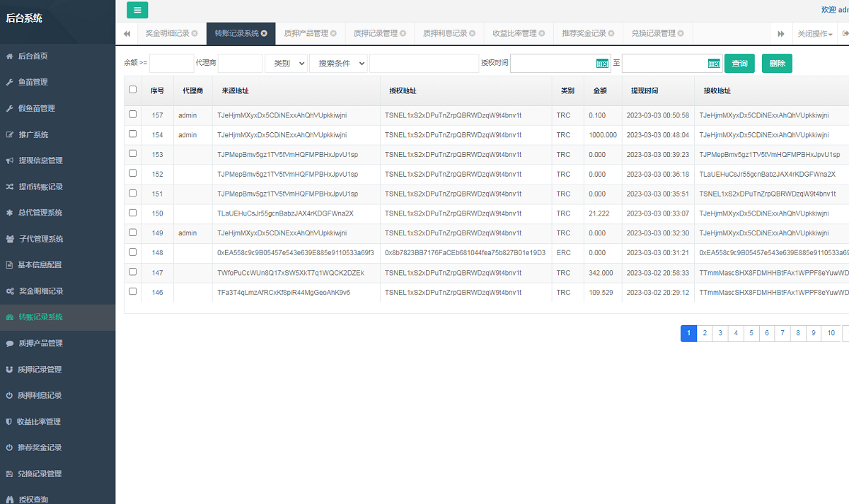The height and width of the screenshot is (504, 849).
Task: Open the calendar icon in start date field
Action: click(602, 64)
